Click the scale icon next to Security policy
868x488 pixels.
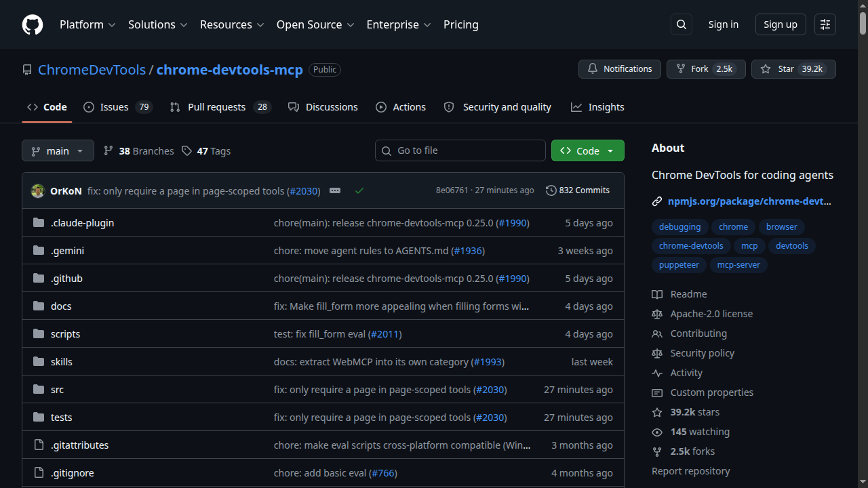point(657,353)
